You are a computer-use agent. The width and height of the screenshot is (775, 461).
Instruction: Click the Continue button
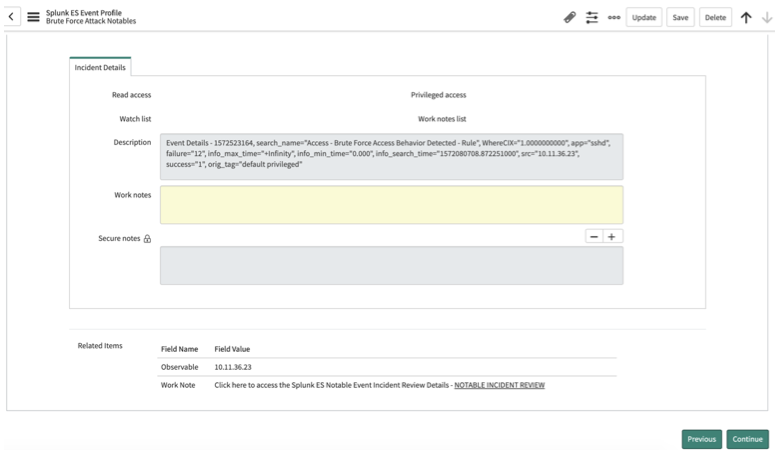(747, 439)
